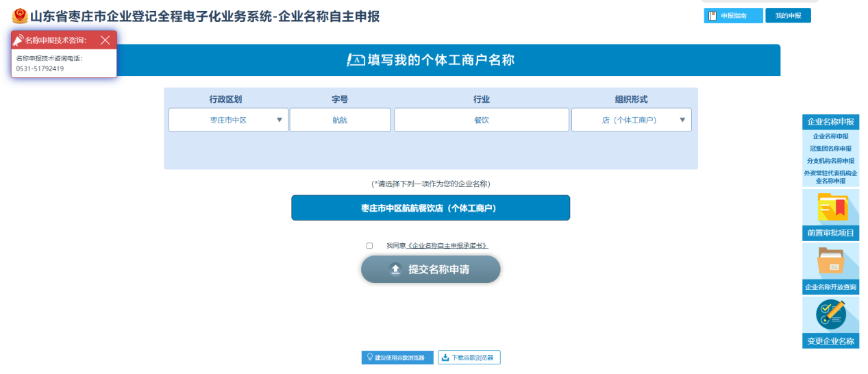The image size is (868, 374).
Task: Click the upload arrow icon on submit button
Action: [395, 269]
